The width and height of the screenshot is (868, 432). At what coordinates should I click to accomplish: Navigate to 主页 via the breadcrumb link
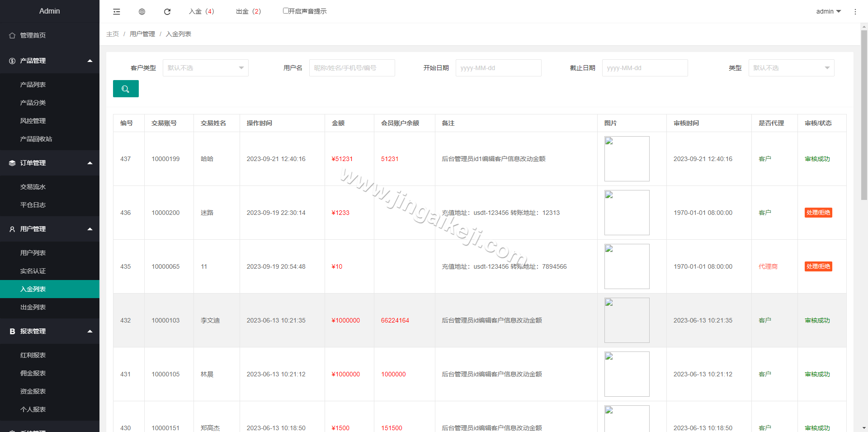tap(113, 33)
